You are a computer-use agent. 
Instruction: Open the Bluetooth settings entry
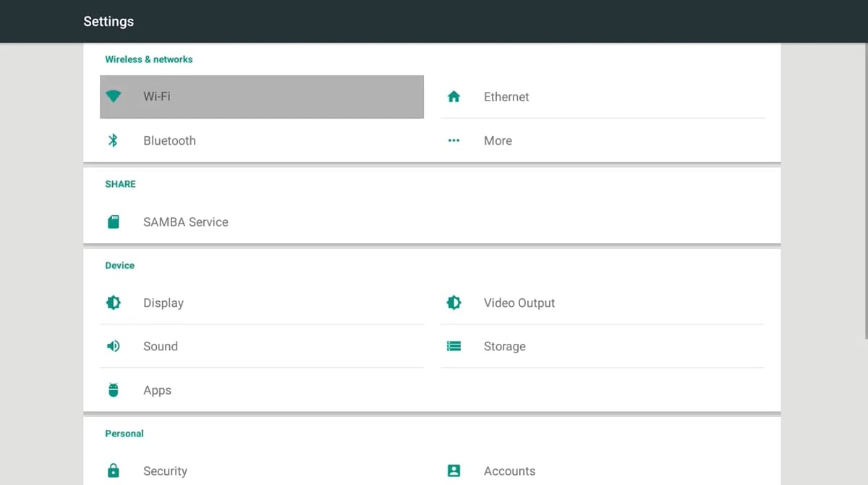pos(169,140)
